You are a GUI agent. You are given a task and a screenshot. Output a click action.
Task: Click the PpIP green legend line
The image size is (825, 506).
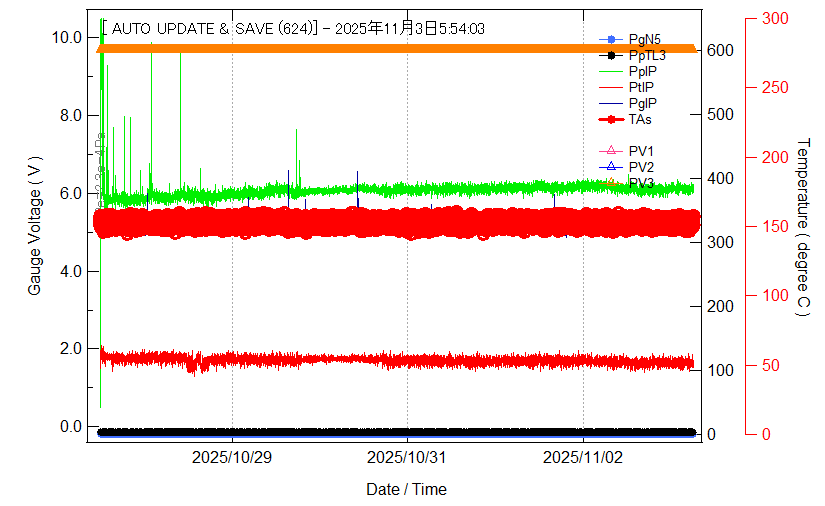coord(609,72)
